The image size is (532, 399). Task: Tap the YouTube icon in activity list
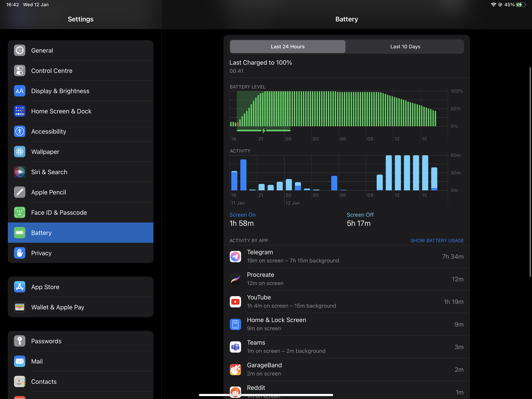click(x=235, y=302)
